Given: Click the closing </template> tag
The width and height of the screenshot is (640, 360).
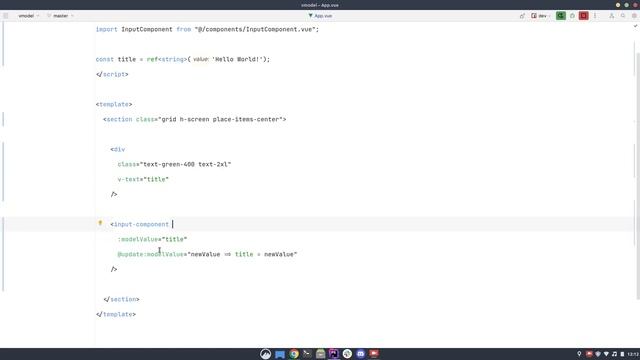Looking at the screenshot, I should coord(116,314).
